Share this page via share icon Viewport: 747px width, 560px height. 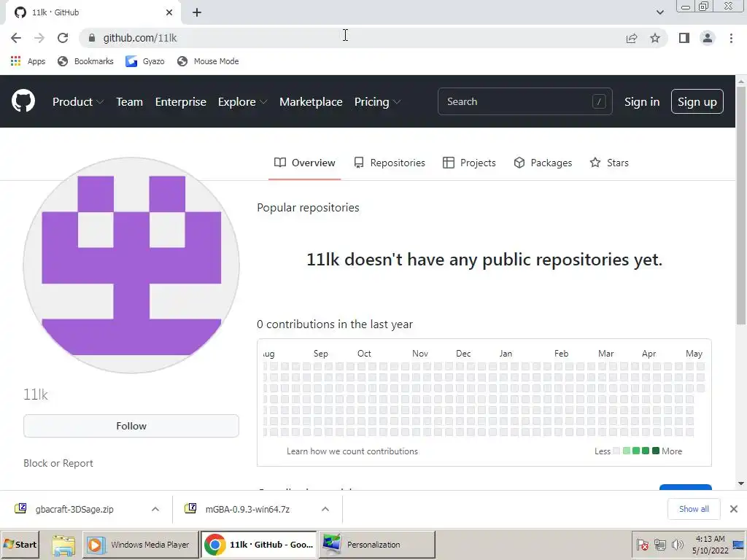631,38
